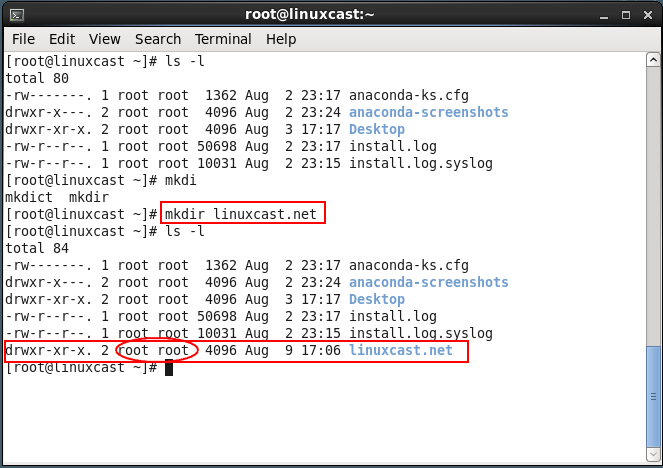Open the Terminal menu
The image size is (663, 468).
coord(223,39)
